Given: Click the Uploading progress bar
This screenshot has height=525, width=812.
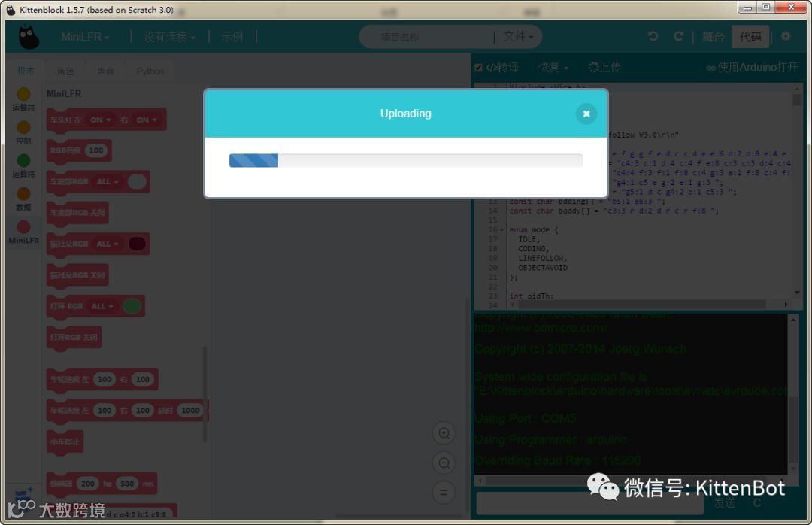Looking at the screenshot, I should 405,161.
